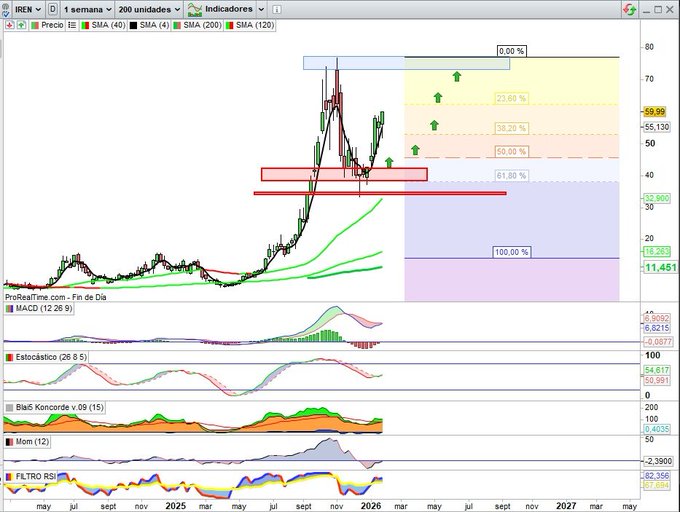680x512 pixels.
Task: Open the 200 unidades dropdown
Action: (x=148, y=8)
